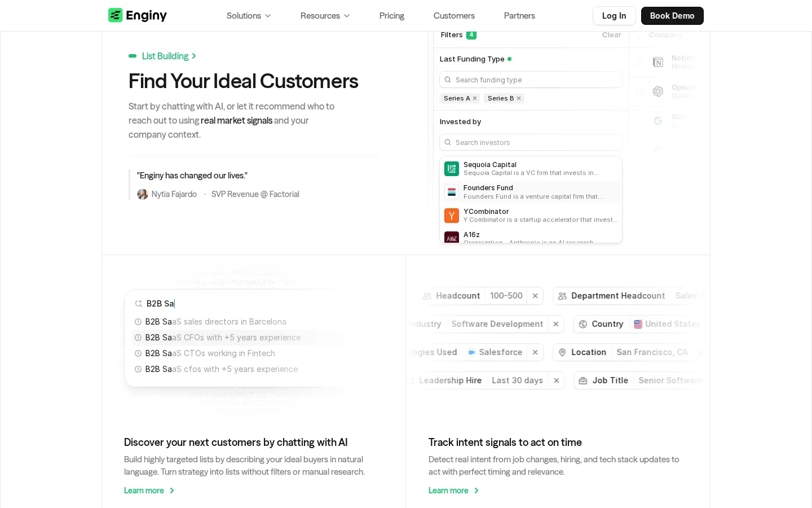Click the magnifier icon in Search investors
Image resolution: width=812 pixels, height=508 pixels.
[448, 142]
